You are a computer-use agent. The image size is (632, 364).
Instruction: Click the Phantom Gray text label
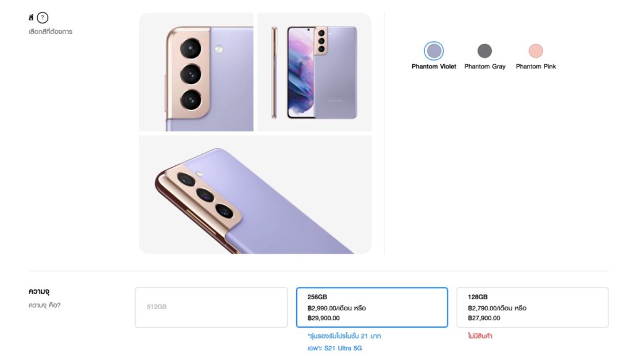(x=484, y=67)
